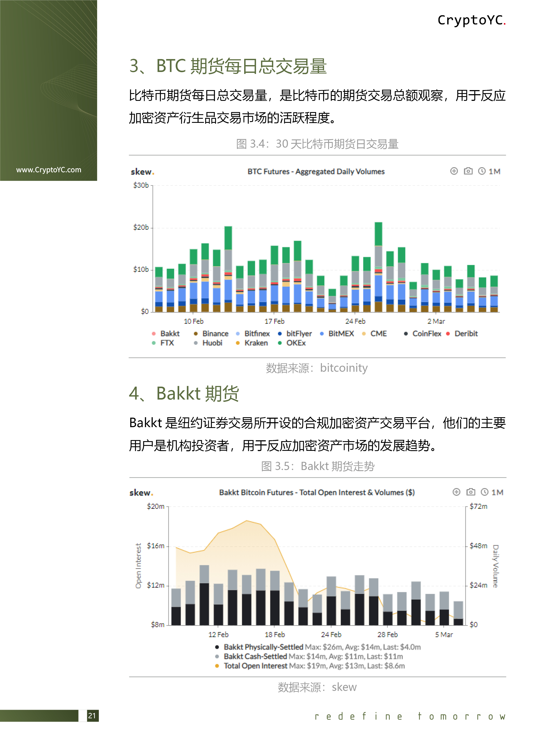The height and width of the screenshot is (756, 534).
Task: Select 1M range on BTC Futures chart
Action: coord(494,171)
